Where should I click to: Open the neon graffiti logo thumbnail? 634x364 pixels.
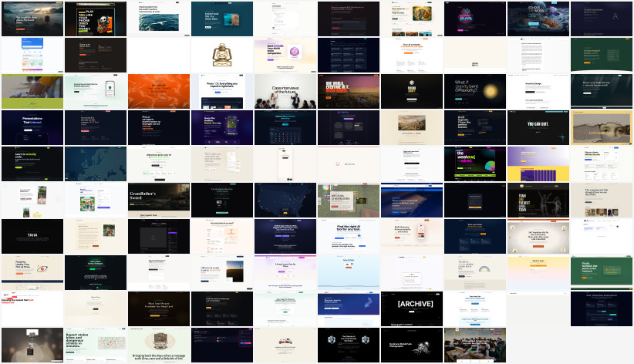click(475, 19)
